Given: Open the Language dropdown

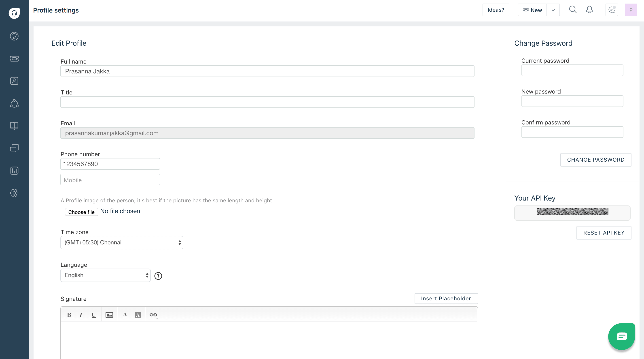Looking at the screenshot, I should [105, 275].
